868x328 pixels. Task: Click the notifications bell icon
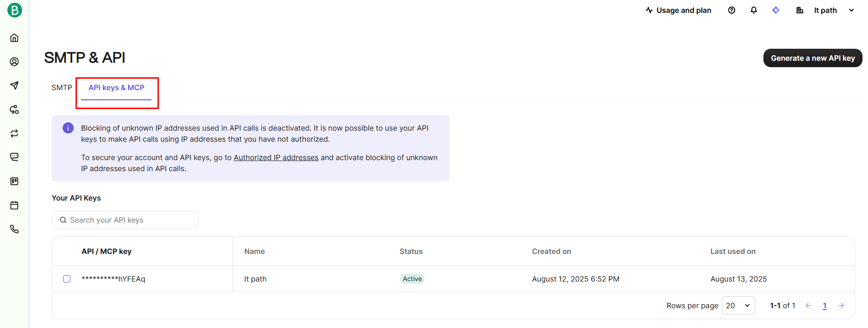tap(754, 10)
